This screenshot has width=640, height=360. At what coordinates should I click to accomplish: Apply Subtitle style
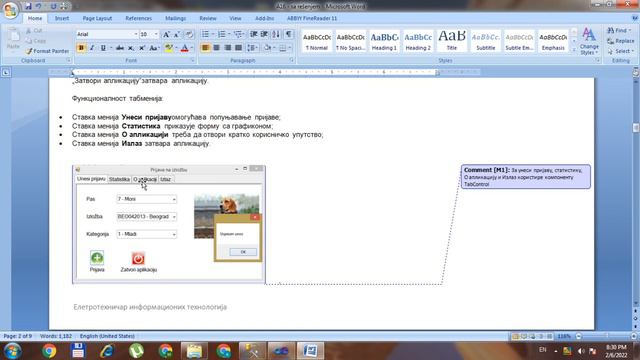pyautogui.click(x=486, y=41)
